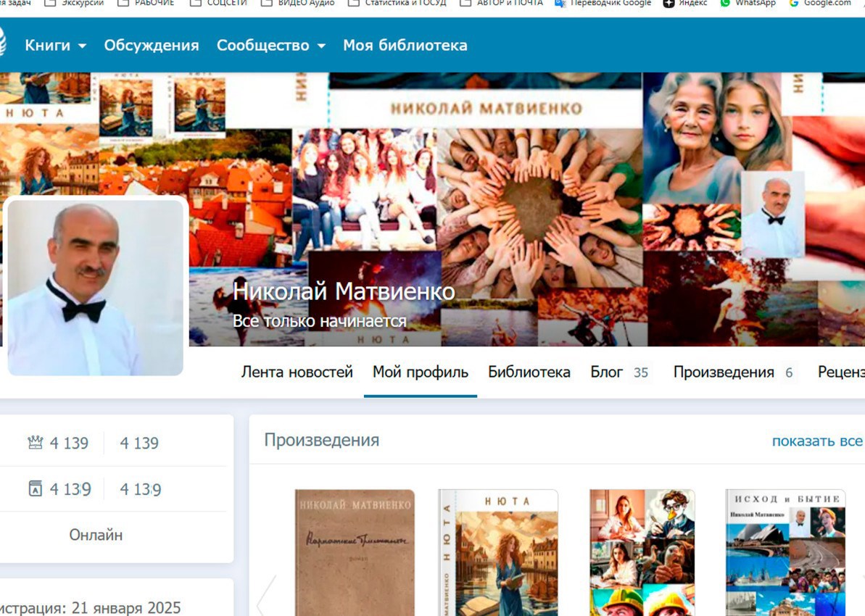Open the Произведения tab with 6 works
Viewport: 865px width, 616px height.
(x=733, y=372)
